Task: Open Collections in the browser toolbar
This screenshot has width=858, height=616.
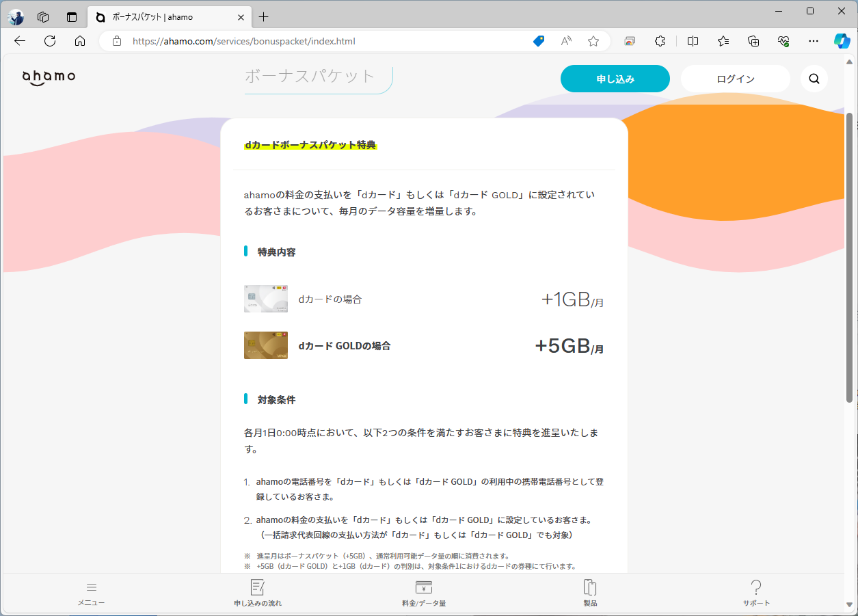Action: coord(753,41)
